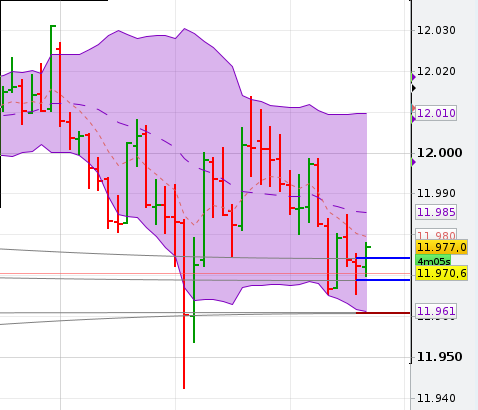Click the 12.030 axis label
This screenshot has width=478, height=410.
pyautogui.click(x=436, y=31)
